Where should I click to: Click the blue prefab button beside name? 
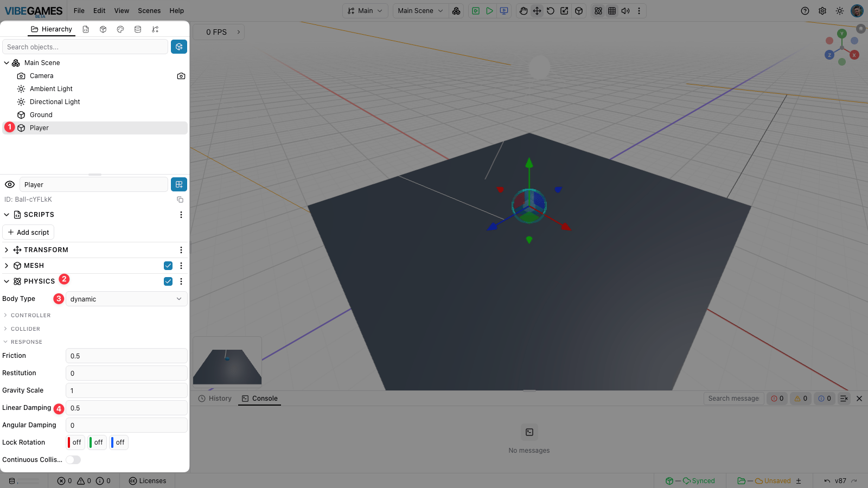point(179,184)
